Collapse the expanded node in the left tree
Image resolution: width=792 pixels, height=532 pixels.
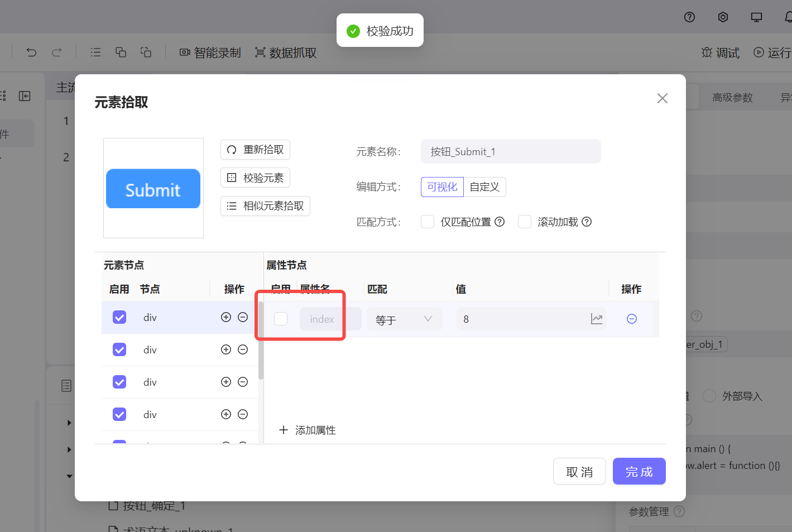69,476
